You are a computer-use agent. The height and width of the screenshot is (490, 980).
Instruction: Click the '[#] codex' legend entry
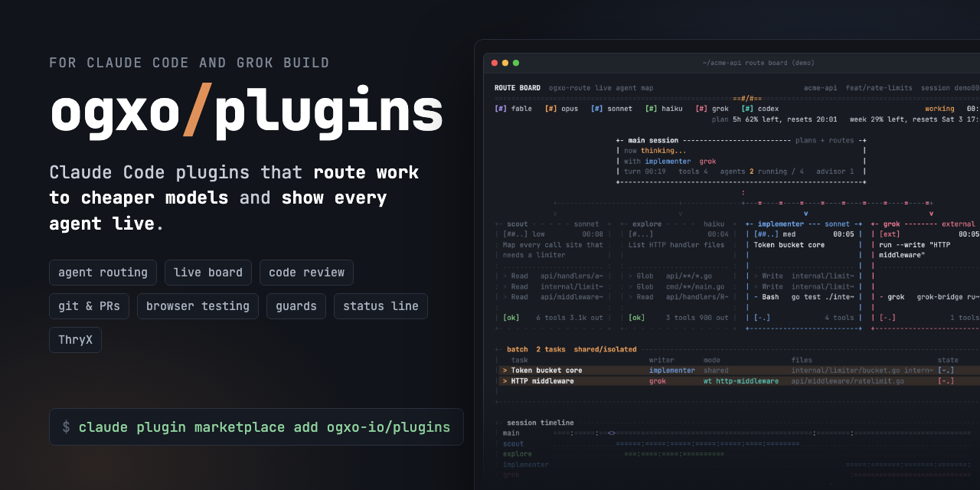[759, 109]
